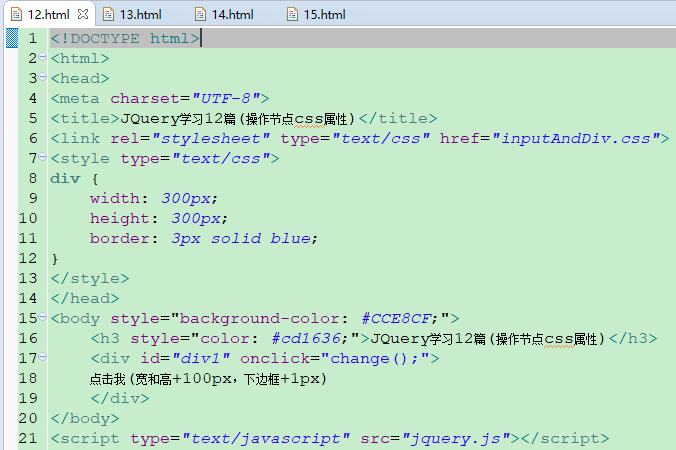Click the "jquery.js" src value

pos(456,438)
